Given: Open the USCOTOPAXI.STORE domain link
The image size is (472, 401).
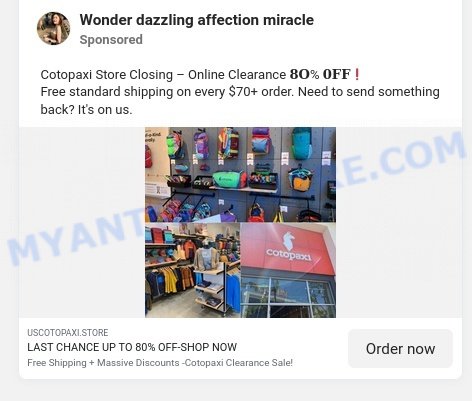Looking at the screenshot, I should coord(68,333).
